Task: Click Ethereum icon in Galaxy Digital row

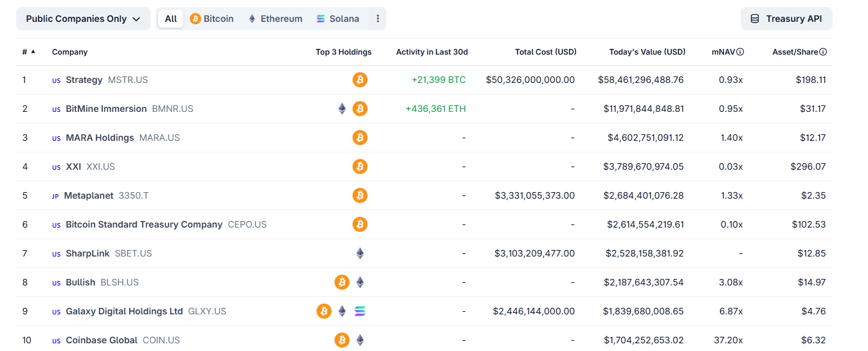Action: tap(342, 311)
